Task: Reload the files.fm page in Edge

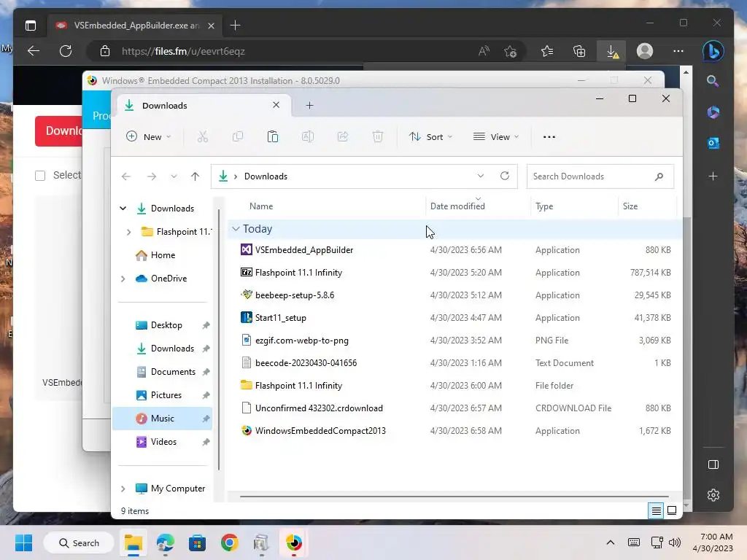Action: coord(66,52)
